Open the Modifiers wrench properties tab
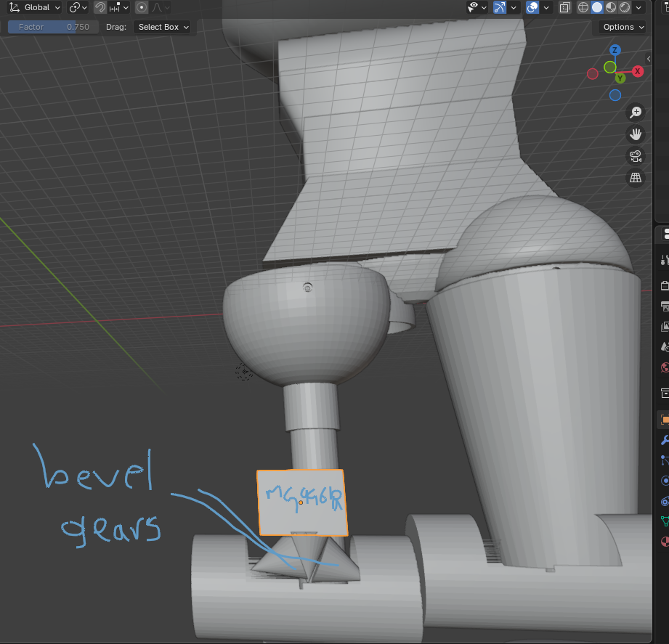The image size is (669, 644). (664, 440)
